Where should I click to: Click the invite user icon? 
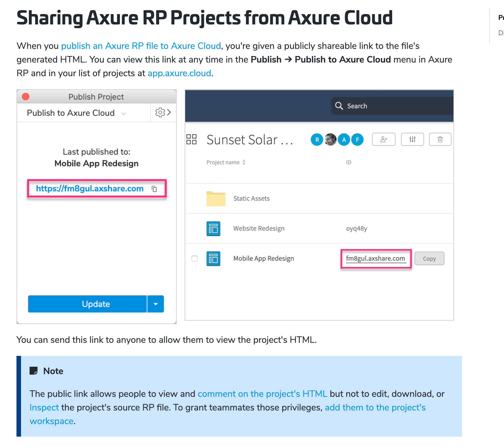point(384,139)
